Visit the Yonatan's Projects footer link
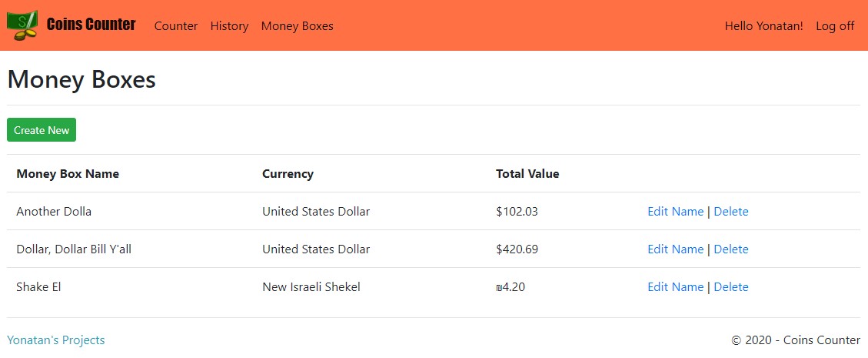Viewport: 868px width, 358px height. 56,340
